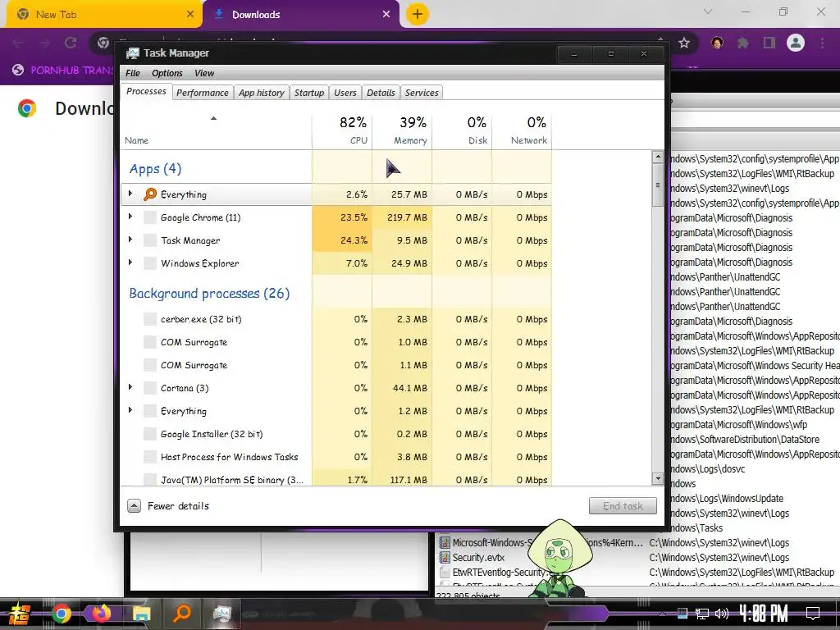Sort processes by Network column
The image size is (840, 630).
(x=523, y=130)
